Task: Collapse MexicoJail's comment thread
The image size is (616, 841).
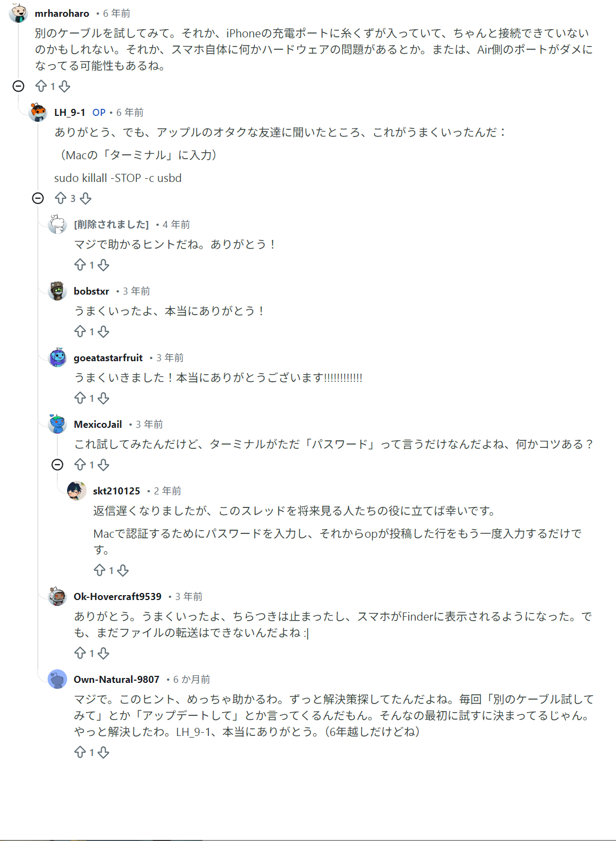Action: [x=57, y=465]
